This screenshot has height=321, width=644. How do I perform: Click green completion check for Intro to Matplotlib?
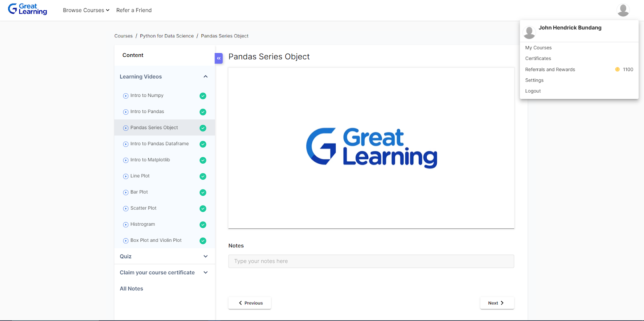point(203,160)
